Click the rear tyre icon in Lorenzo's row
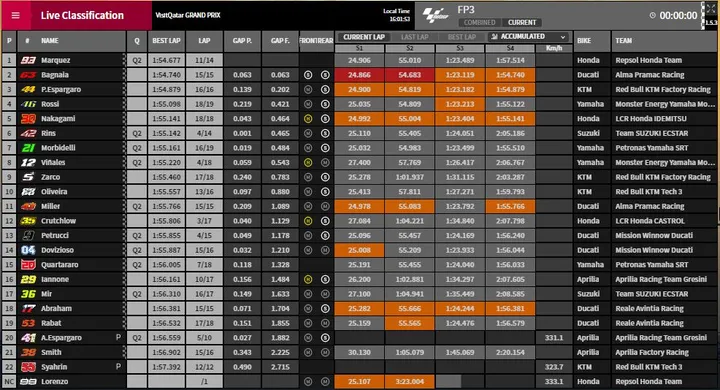 (x=325, y=381)
